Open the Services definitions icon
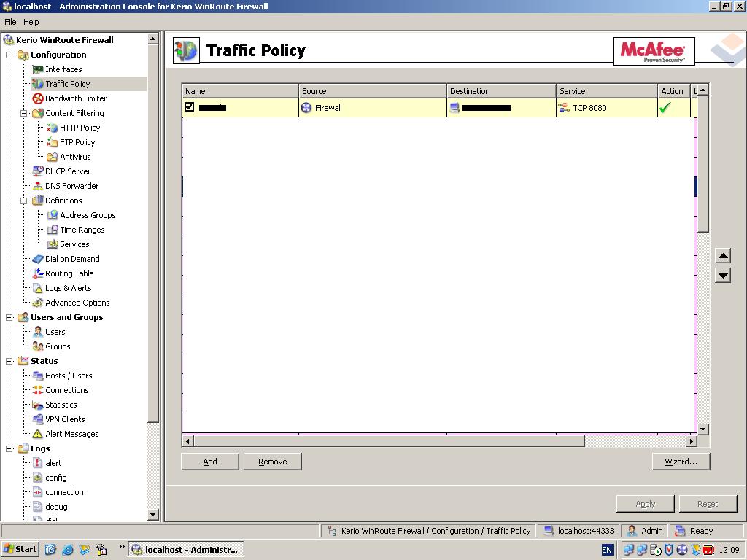 pos(53,244)
